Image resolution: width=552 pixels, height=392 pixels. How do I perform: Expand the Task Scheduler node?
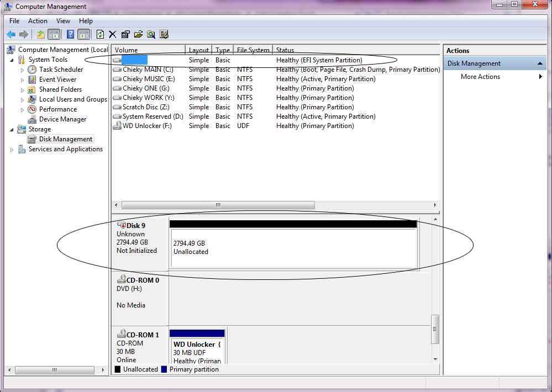pos(22,70)
